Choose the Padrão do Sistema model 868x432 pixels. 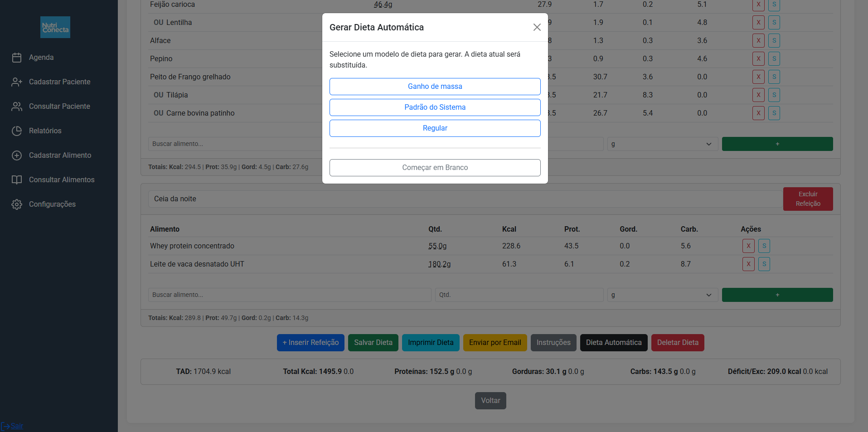click(x=435, y=107)
